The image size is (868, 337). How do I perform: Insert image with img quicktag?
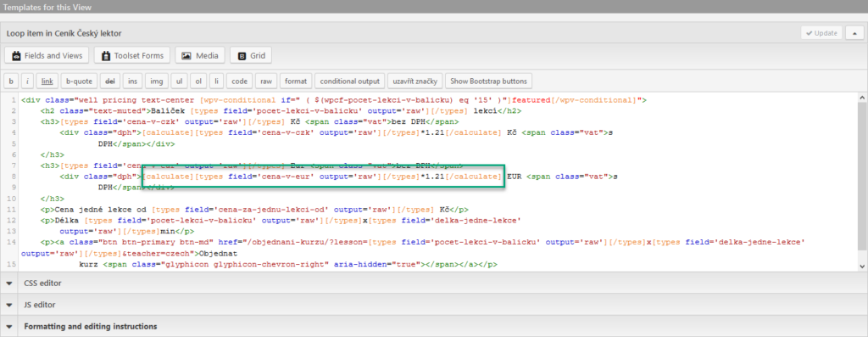157,81
